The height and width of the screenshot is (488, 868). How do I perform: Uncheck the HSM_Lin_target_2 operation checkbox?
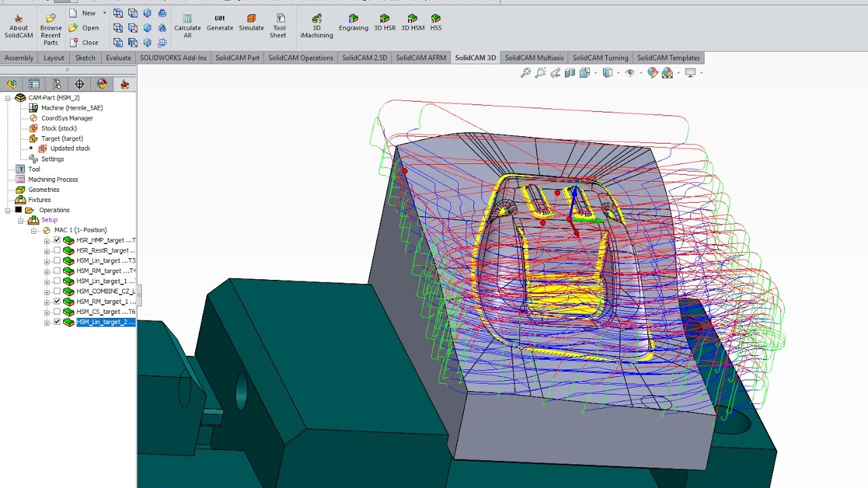(57, 322)
